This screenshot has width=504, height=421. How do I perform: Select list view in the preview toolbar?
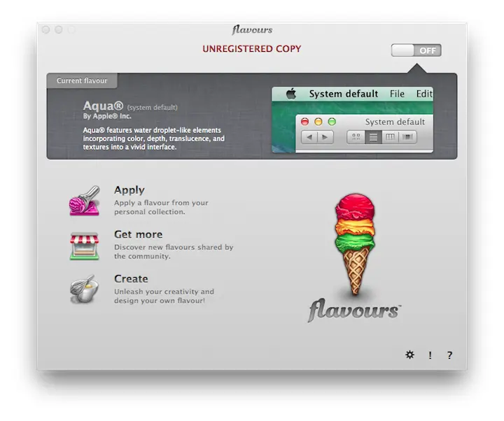374,137
